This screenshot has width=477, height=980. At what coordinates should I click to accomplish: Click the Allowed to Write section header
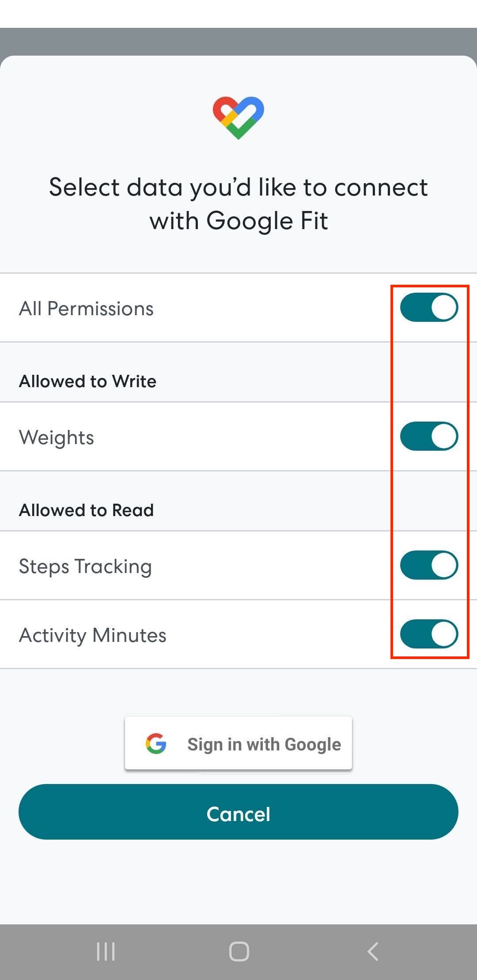pyautogui.click(x=87, y=381)
